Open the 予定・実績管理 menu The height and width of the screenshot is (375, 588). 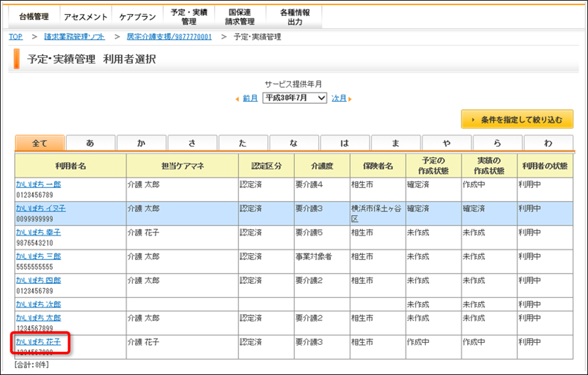point(189,17)
